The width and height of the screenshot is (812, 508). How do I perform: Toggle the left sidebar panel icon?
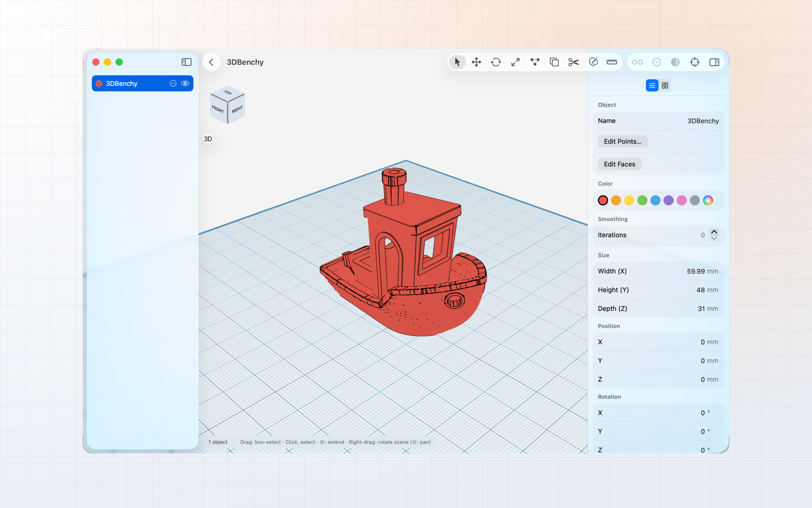pyautogui.click(x=187, y=62)
